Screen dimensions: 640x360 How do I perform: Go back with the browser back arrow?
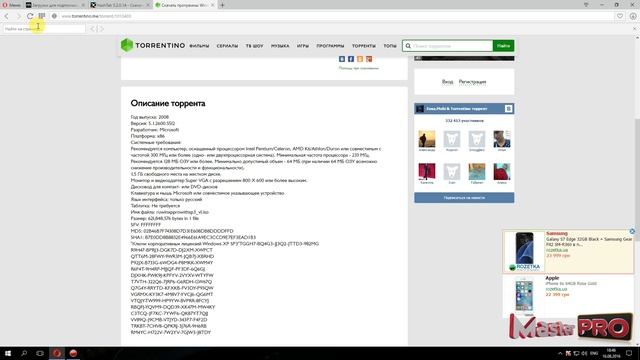coord(7,16)
